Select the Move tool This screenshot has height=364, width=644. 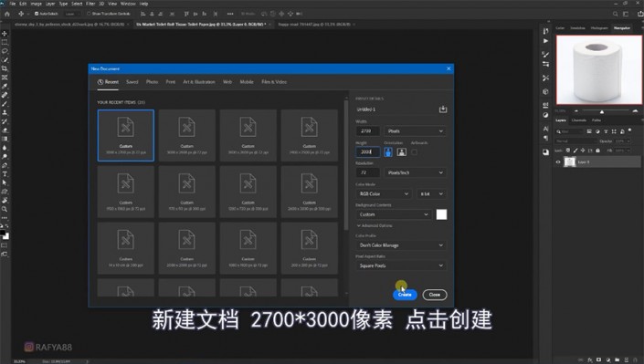pos(5,34)
